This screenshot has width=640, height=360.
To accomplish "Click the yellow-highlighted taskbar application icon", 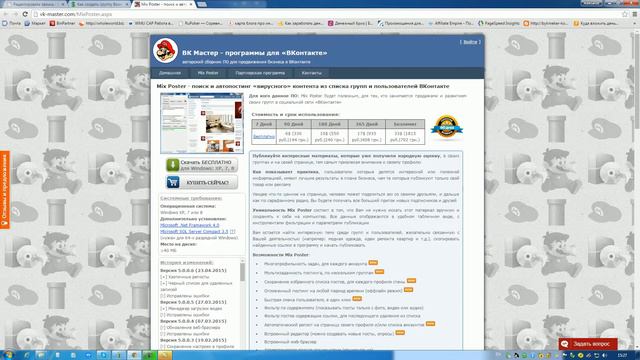I will point(165,355).
